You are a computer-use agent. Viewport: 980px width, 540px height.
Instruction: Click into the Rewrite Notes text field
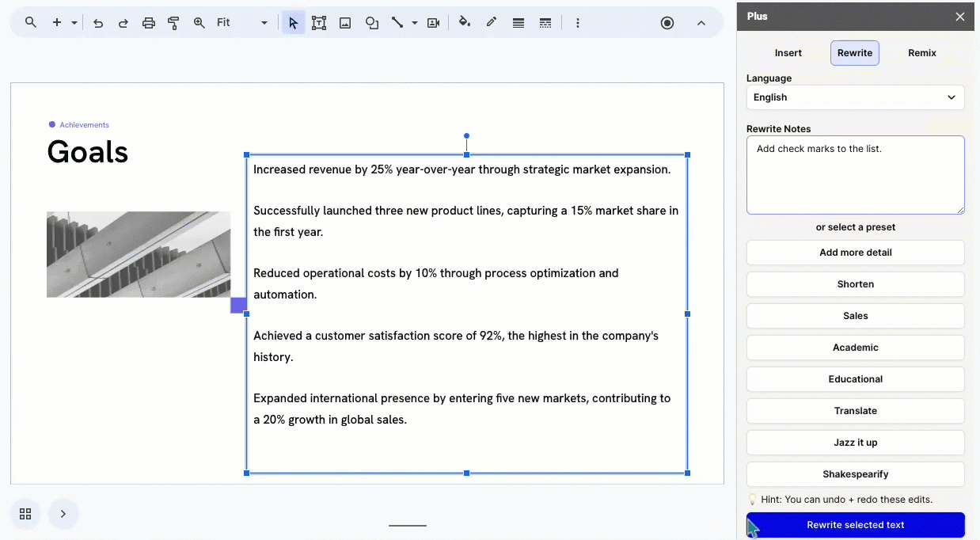856,175
